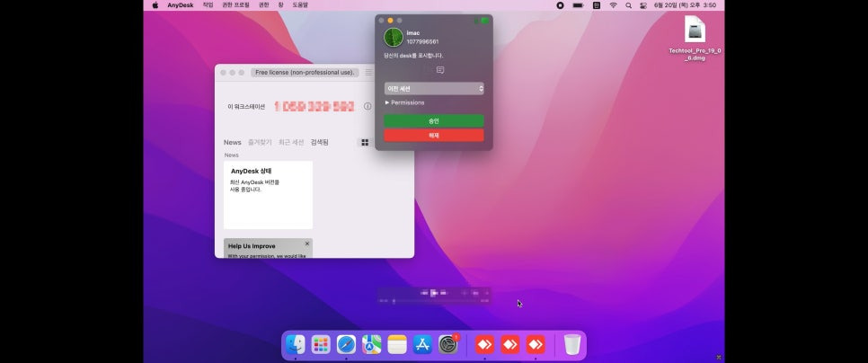This screenshot has height=363, width=868.
Task: Click the date and time in the menu bar
Action: tap(685, 5)
